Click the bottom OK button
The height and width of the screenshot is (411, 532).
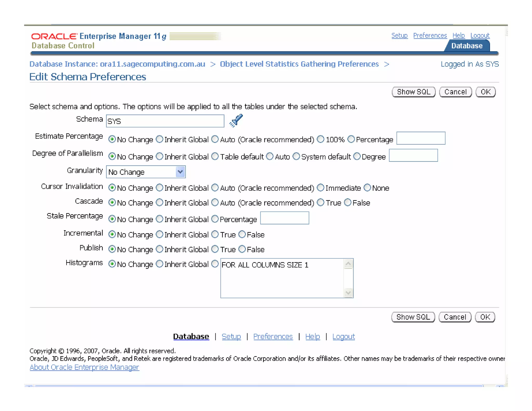click(x=485, y=317)
